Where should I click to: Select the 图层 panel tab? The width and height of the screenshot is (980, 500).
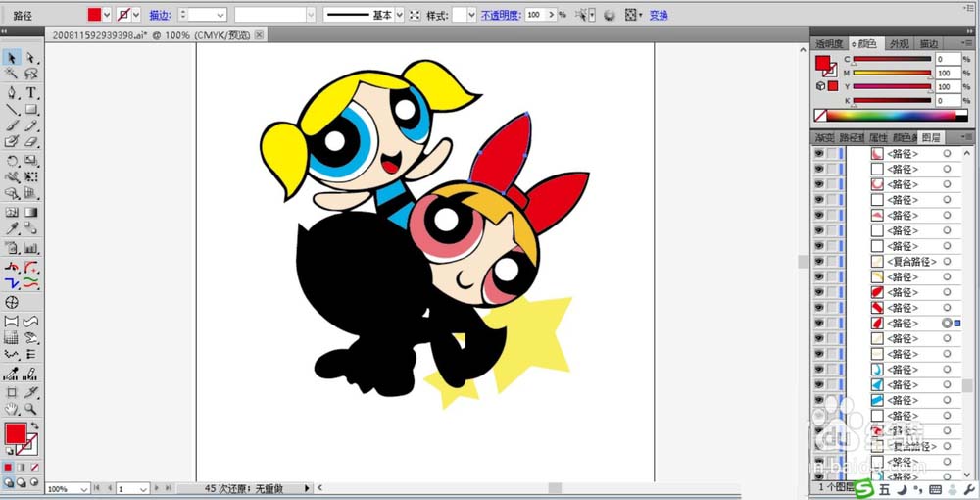(x=931, y=137)
